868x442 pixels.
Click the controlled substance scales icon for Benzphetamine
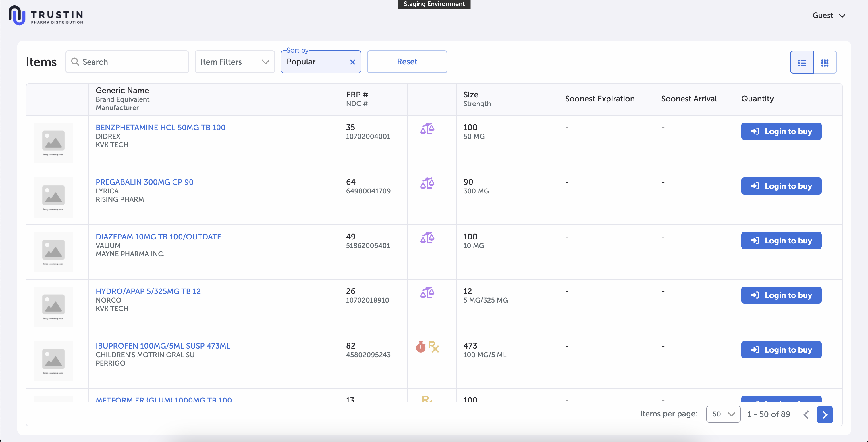427,128
